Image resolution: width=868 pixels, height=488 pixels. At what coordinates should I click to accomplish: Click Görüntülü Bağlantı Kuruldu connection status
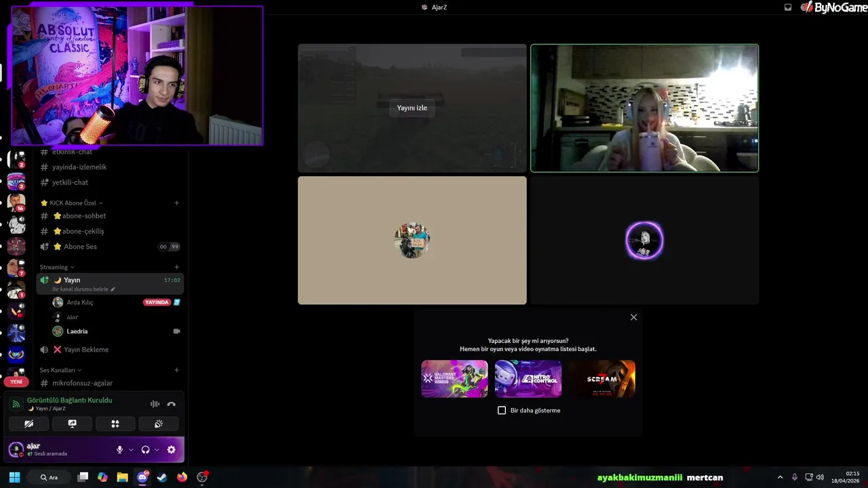[x=70, y=401]
